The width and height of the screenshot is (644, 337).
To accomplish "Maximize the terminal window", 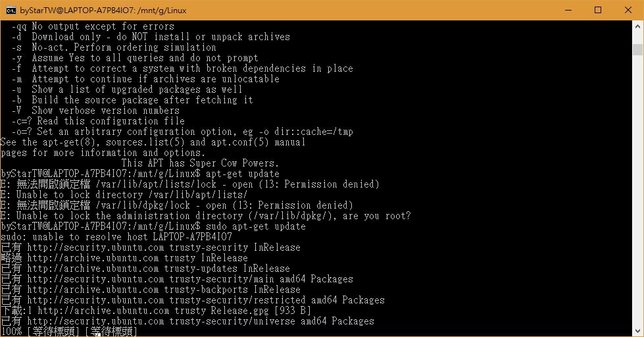I will (598, 11).
